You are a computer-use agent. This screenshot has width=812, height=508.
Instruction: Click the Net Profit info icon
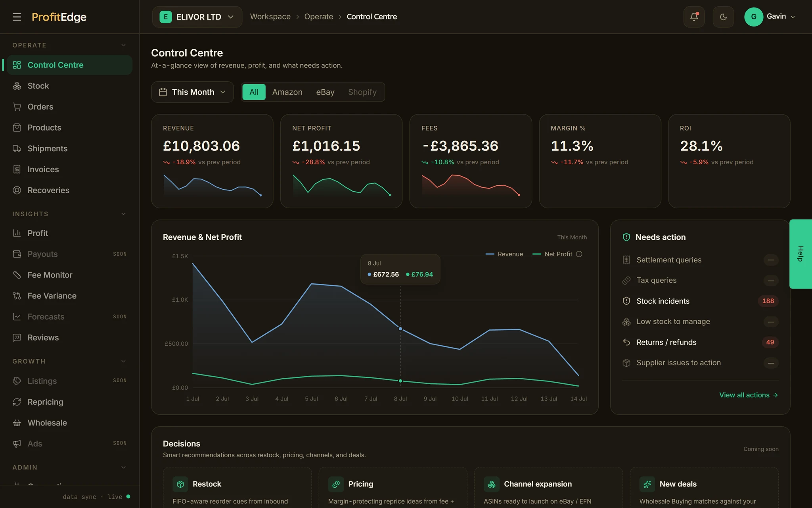click(x=579, y=254)
